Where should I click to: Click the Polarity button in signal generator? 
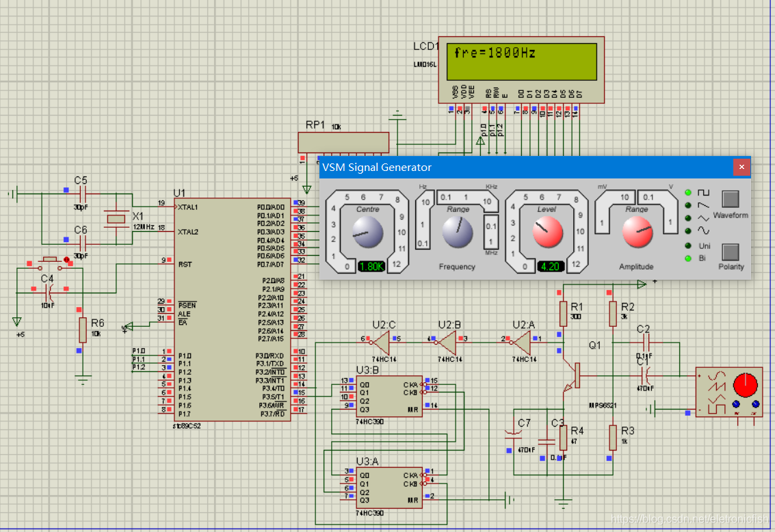[731, 252]
